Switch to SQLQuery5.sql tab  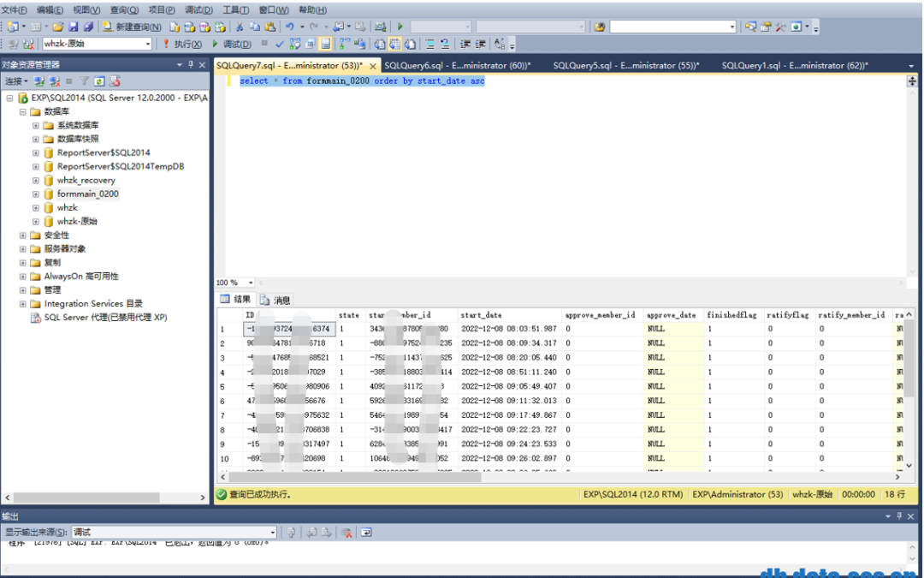(x=625, y=65)
